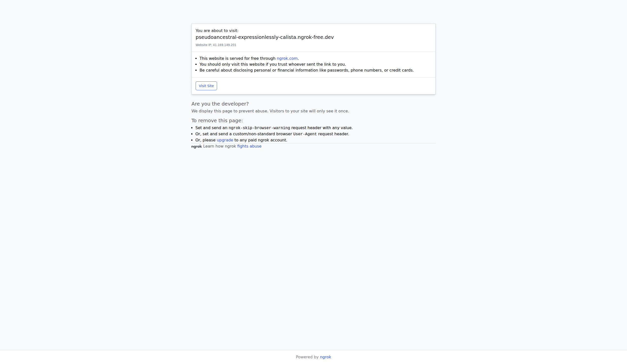Click the ngrok link in the footer
This screenshot has width=627, height=364.
point(325,357)
